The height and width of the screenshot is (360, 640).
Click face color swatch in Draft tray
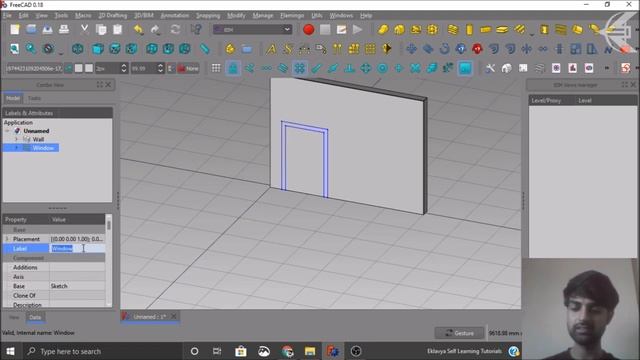pos(89,68)
